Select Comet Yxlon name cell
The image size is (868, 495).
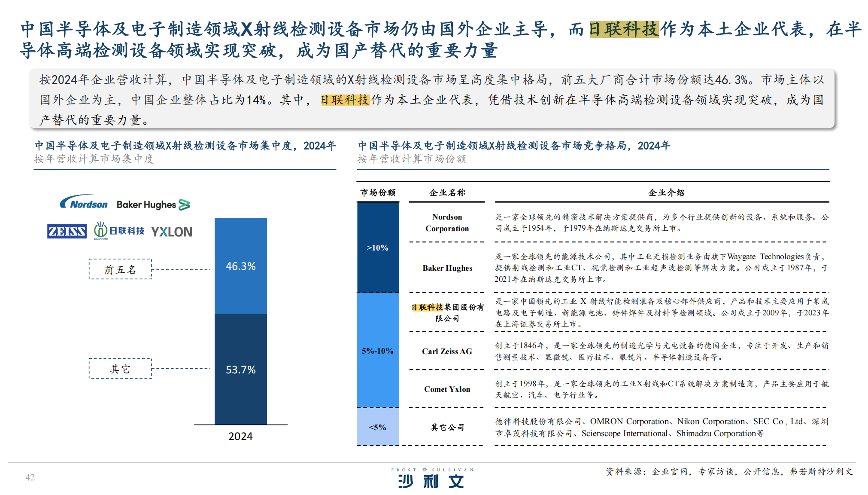pos(447,389)
